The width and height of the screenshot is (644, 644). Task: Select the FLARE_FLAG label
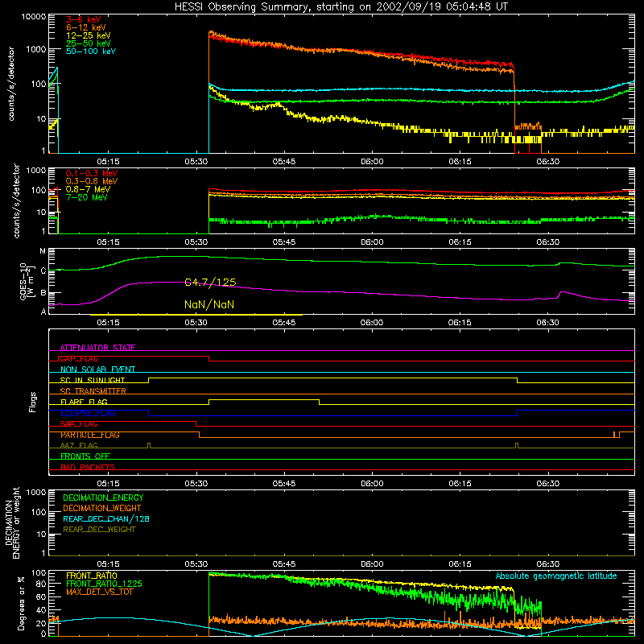(84, 402)
